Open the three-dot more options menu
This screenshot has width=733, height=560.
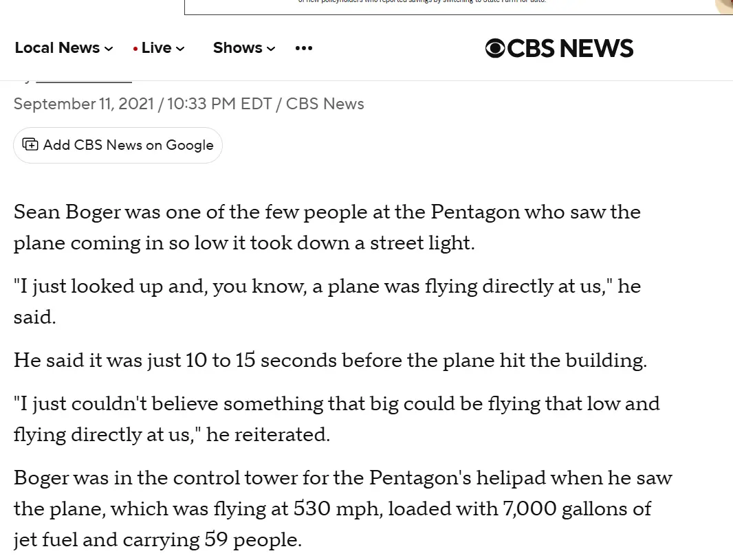[x=303, y=48]
